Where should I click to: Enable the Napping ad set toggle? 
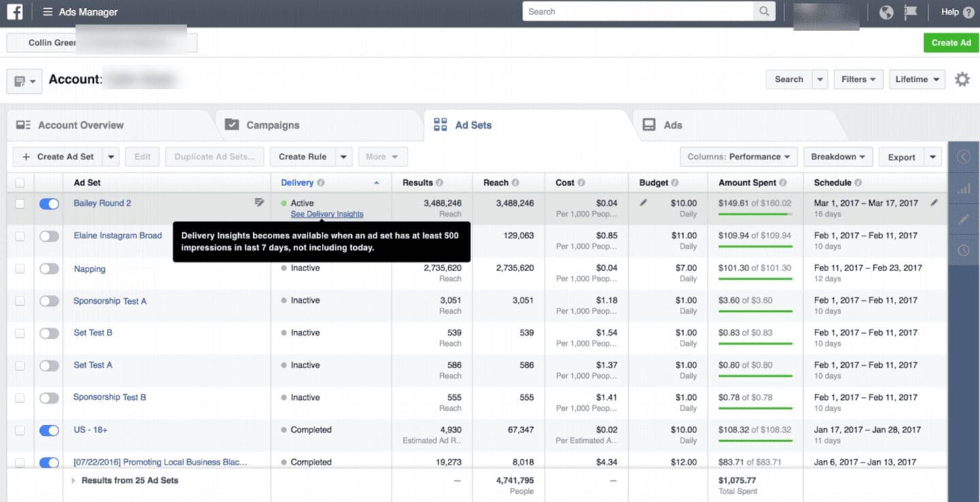point(49,269)
